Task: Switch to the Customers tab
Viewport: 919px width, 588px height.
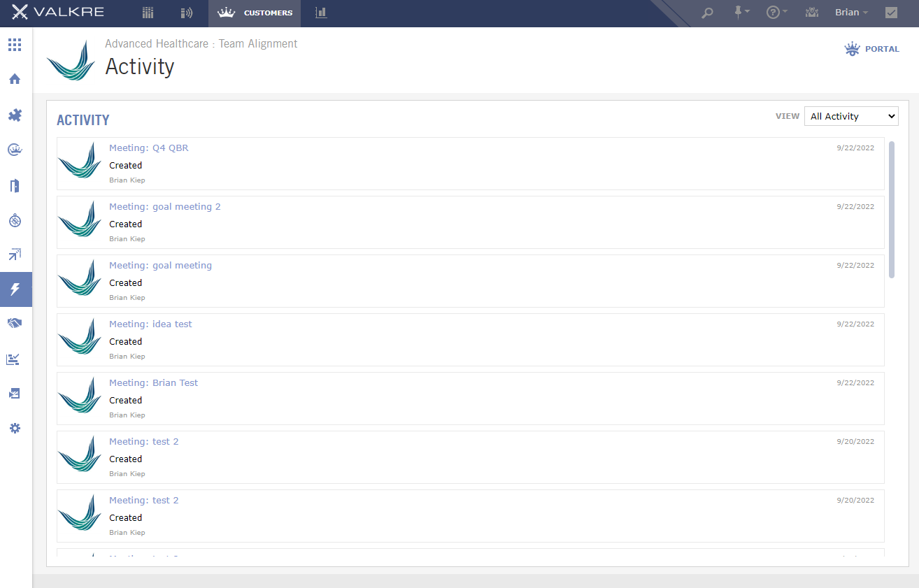Action: coord(255,13)
